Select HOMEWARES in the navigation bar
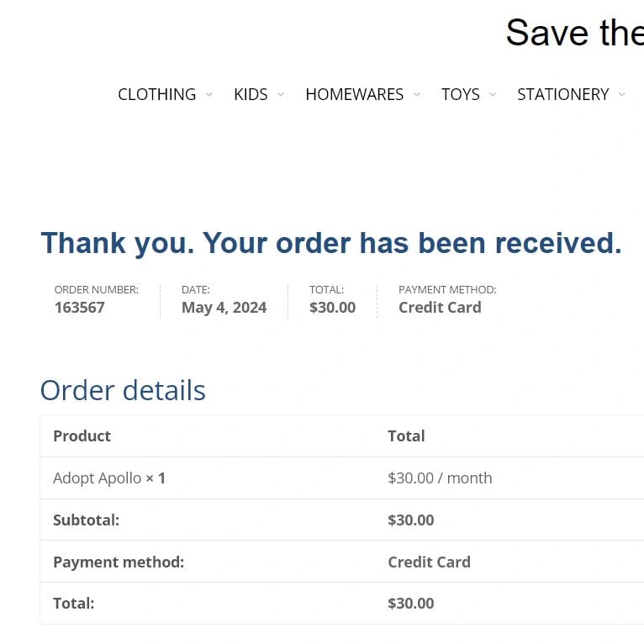This screenshot has width=644, height=644. (x=354, y=94)
